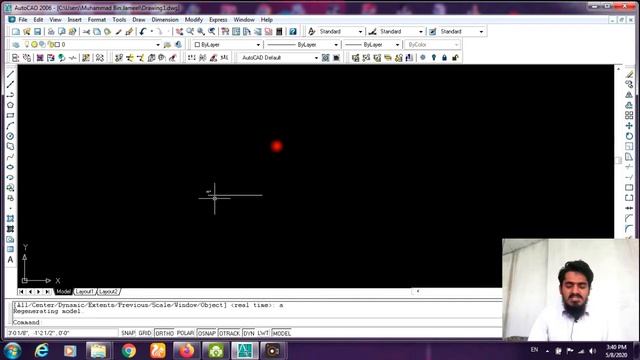The width and height of the screenshot is (640, 360).
Task: Toggle OTRACK in status bar
Action: 229,333
